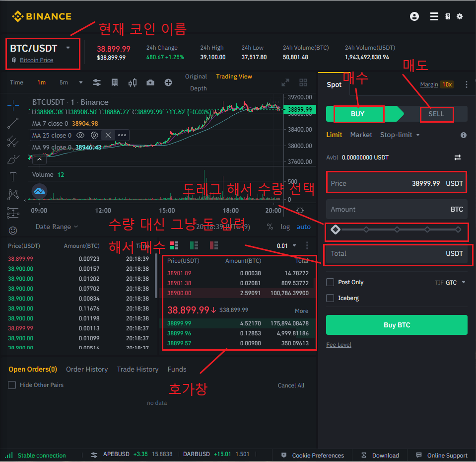Select the brush drawing tool
This screenshot has width=476, height=462.
coord(13,159)
